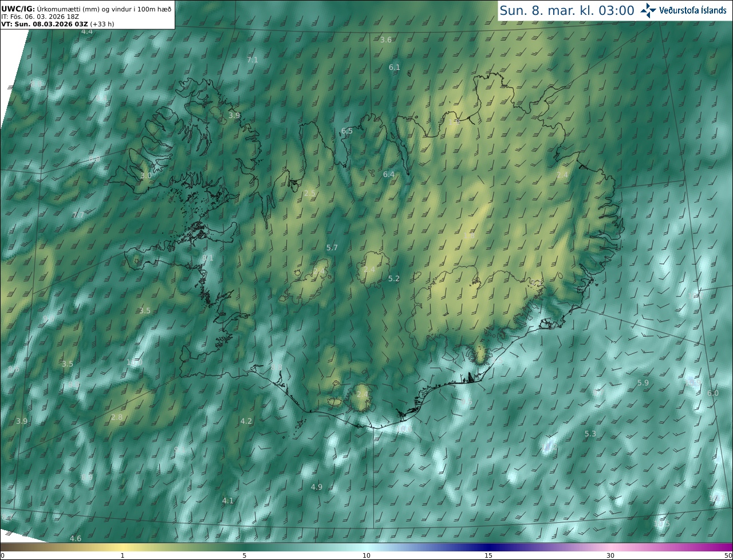Click the 3.6 value on the map
The image size is (733, 560).
386,40
